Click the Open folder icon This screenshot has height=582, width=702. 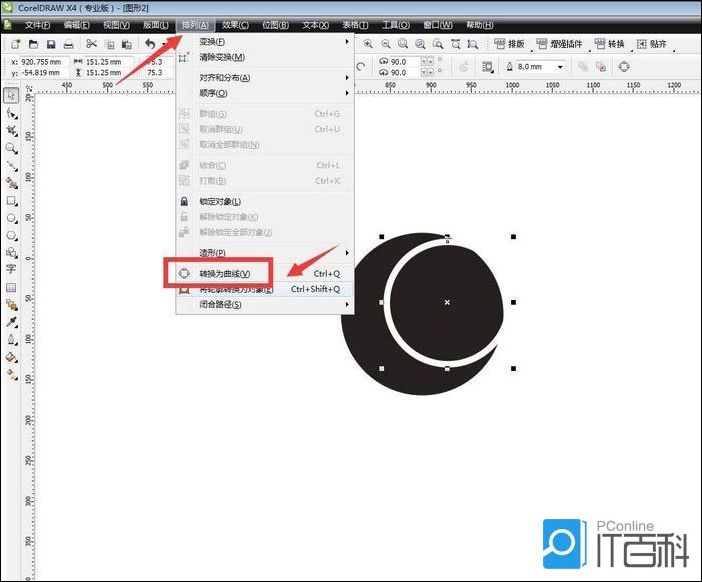click(33, 44)
